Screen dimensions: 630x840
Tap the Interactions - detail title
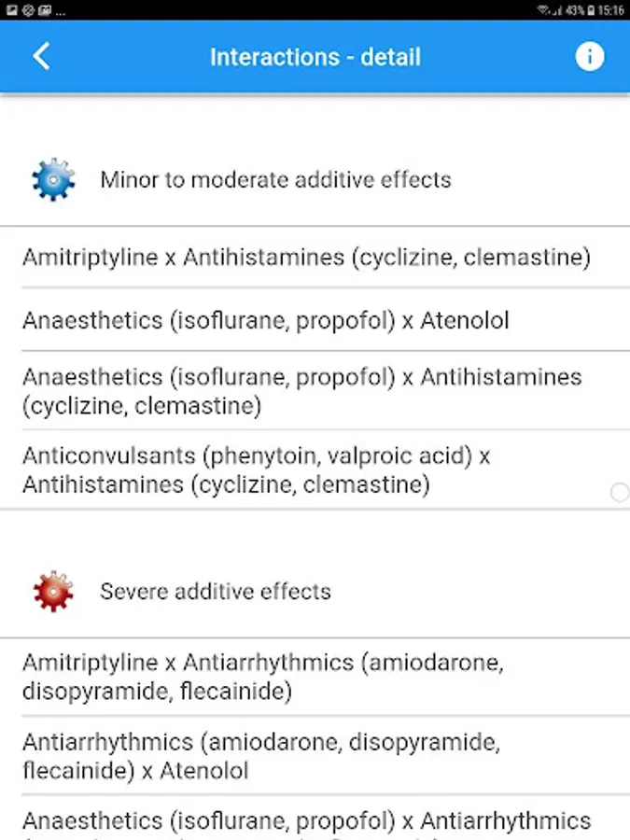pyautogui.click(x=315, y=57)
